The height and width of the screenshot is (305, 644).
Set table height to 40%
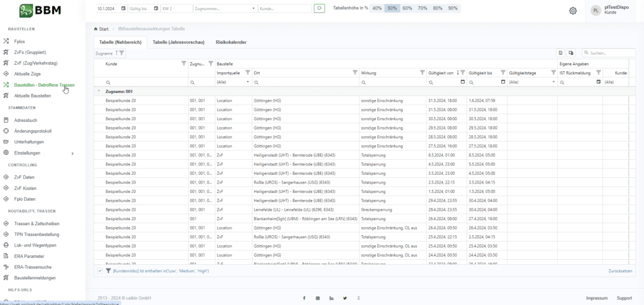pos(377,9)
